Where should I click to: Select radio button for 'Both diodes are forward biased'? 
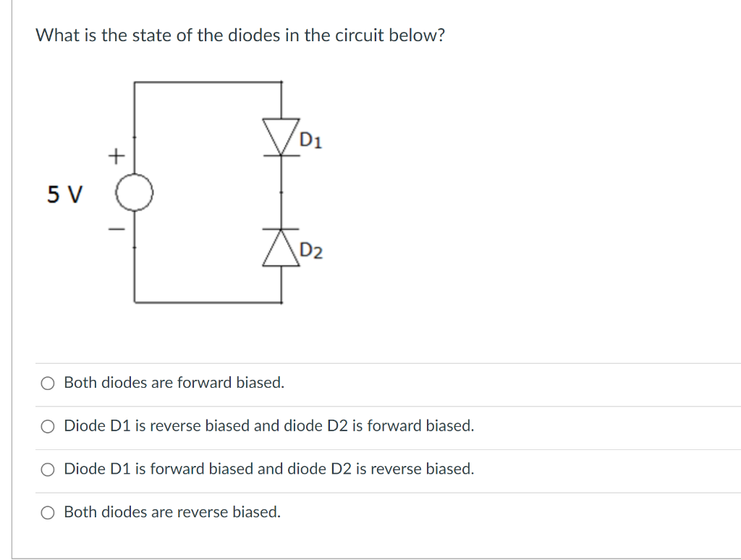tap(47, 383)
